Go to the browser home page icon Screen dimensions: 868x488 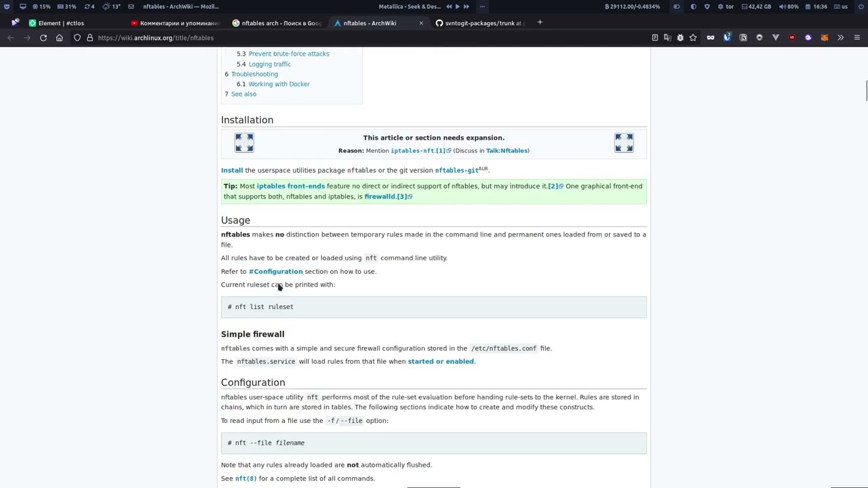[x=59, y=38]
